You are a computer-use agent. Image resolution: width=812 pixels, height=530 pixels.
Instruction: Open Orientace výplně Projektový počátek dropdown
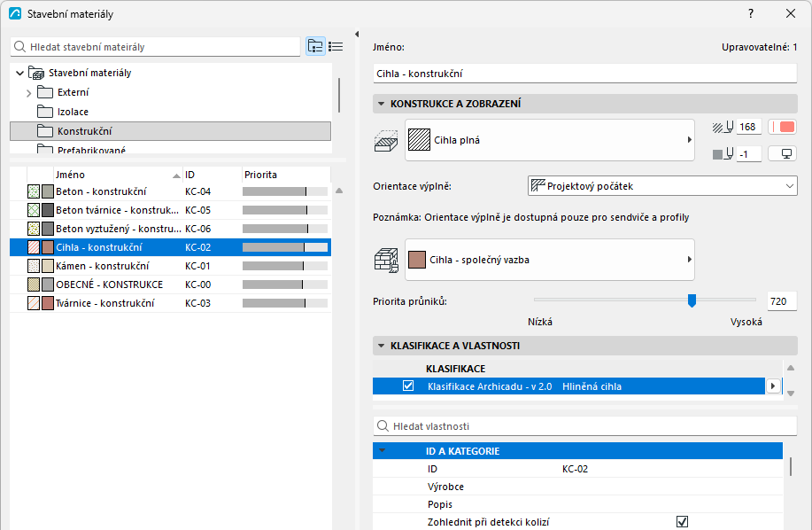pos(662,186)
